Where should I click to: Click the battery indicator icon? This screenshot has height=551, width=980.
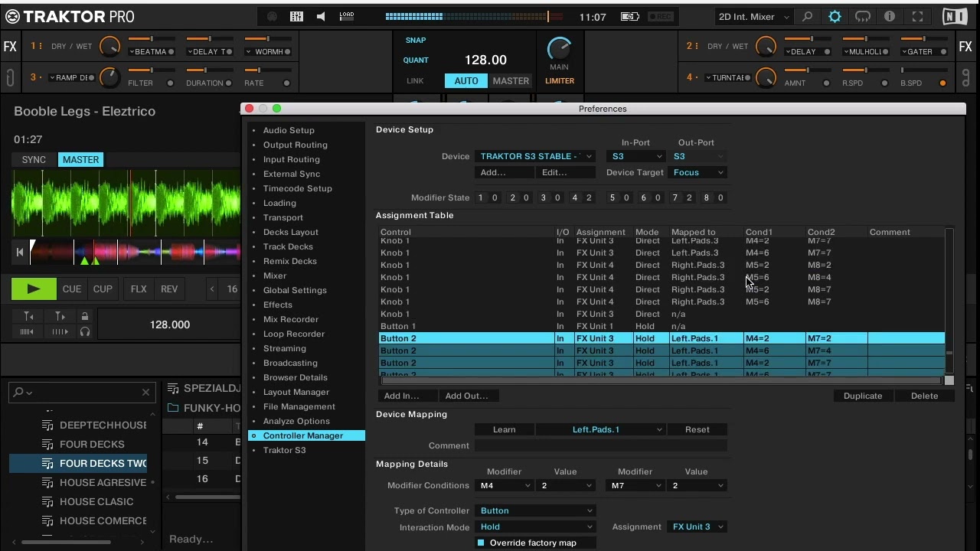point(630,17)
